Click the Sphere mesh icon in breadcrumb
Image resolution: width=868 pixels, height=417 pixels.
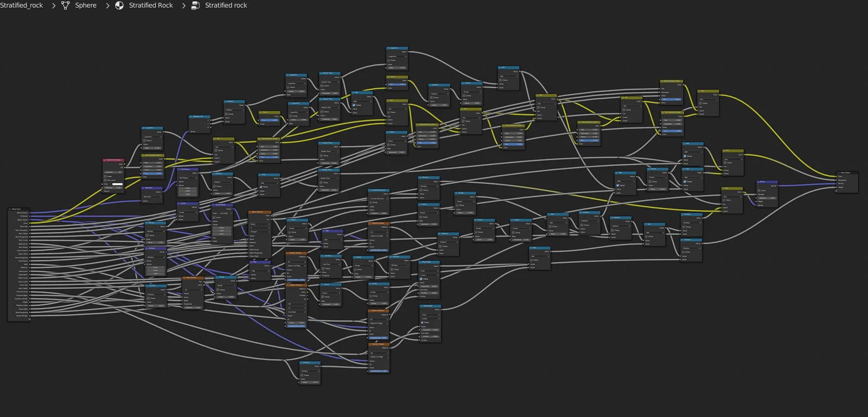point(66,5)
